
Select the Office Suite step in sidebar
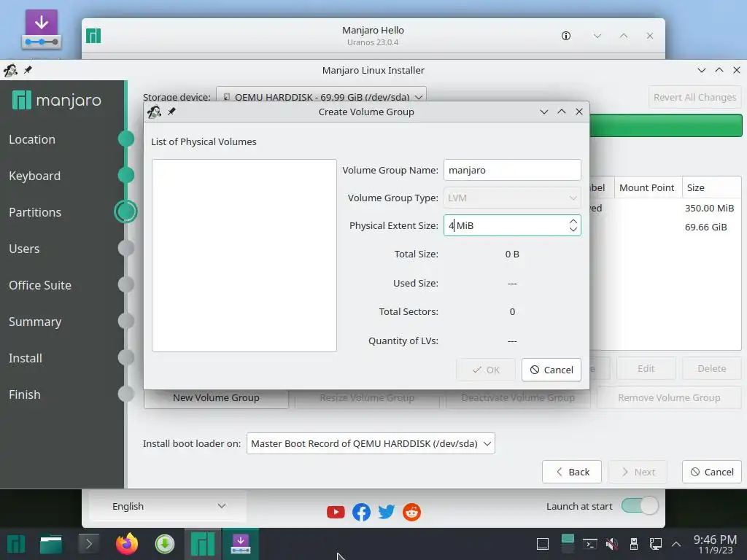click(40, 285)
